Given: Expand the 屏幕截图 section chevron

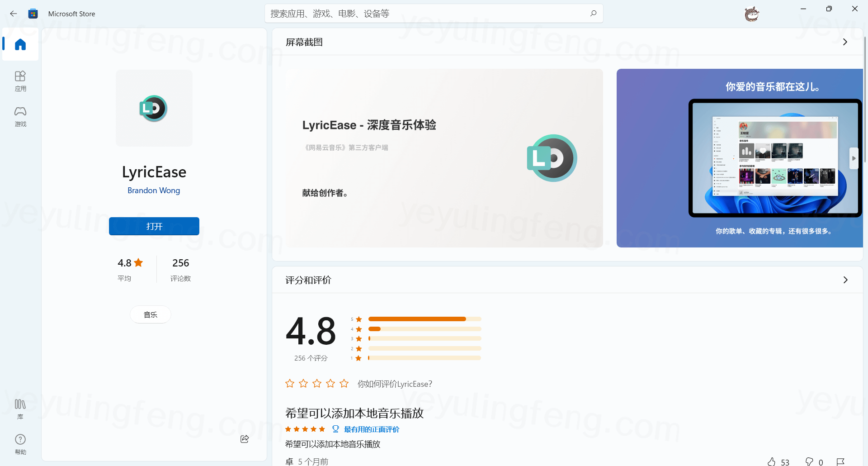Looking at the screenshot, I should [845, 42].
